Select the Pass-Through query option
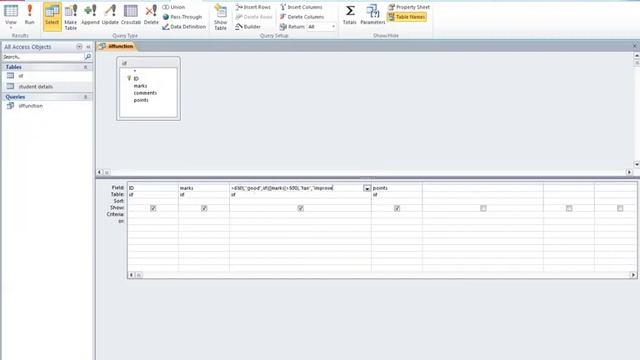 point(182,17)
